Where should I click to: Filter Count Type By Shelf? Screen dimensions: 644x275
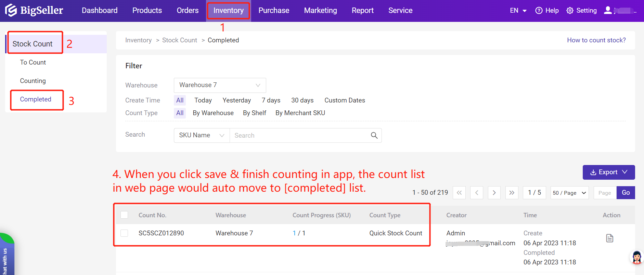255,113
